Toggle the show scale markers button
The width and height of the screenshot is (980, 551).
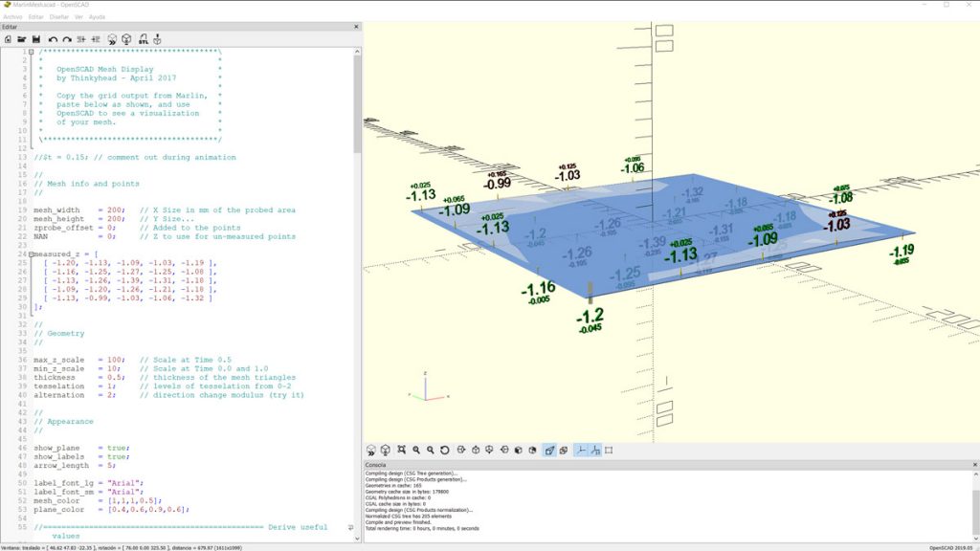tap(594, 450)
